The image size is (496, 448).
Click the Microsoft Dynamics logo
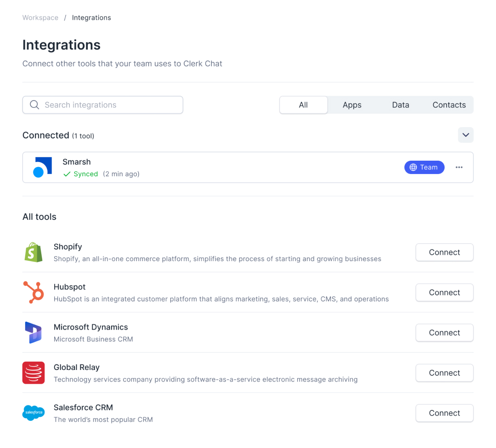coord(34,333)
